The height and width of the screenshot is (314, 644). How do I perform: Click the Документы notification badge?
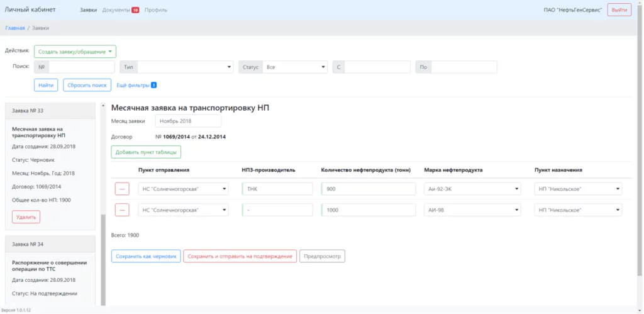(135, 10)
